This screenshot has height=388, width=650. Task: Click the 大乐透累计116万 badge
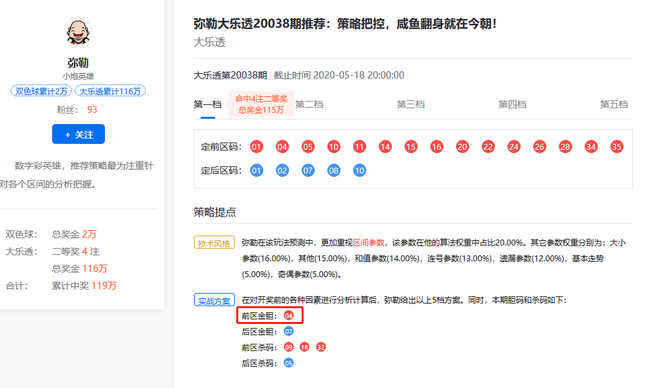coord(110,91)
